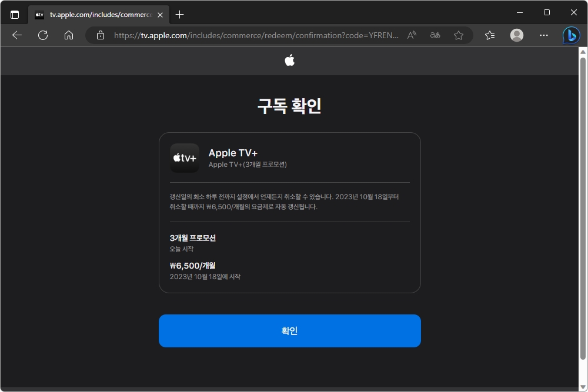Click the blue 확인 confirm button
588x392 pixels.
[289, 330]
